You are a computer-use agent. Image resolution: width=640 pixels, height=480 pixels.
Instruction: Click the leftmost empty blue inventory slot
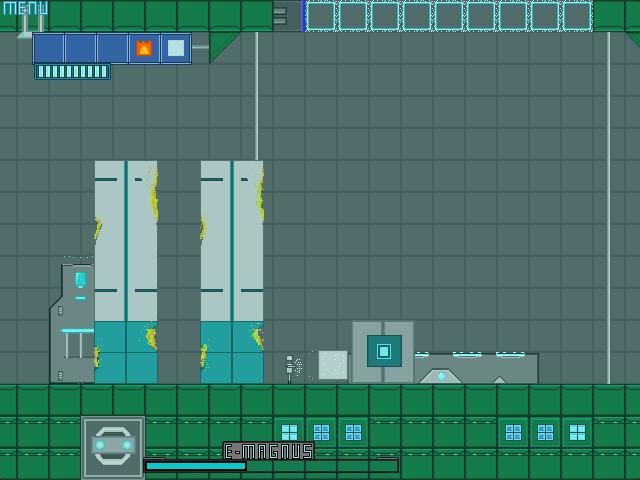pos(49,48)
